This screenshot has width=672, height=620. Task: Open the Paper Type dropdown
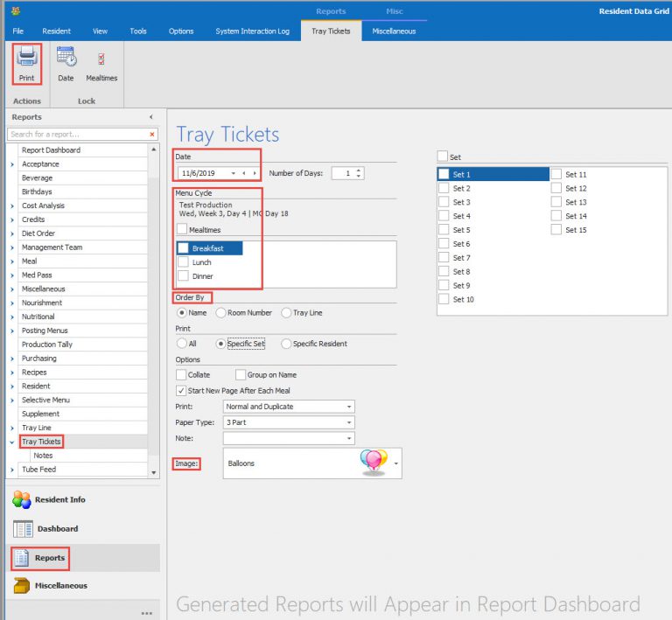point(349,422)
